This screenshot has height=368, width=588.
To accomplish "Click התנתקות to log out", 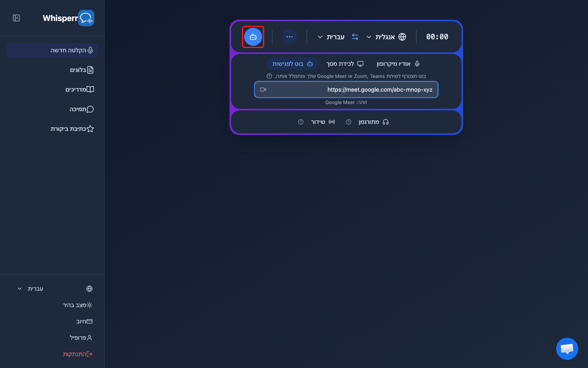I will (78, 354).
